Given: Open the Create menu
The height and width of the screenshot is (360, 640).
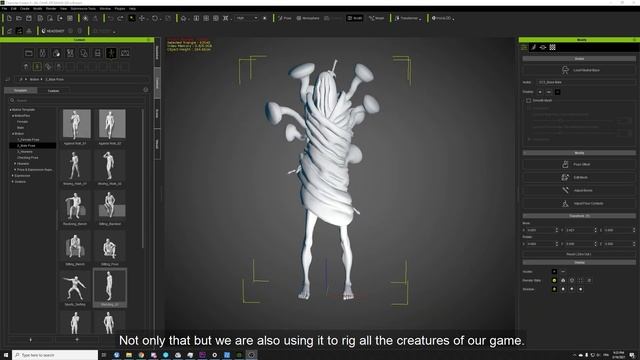Looking at the screenshot, I should 24,9.
